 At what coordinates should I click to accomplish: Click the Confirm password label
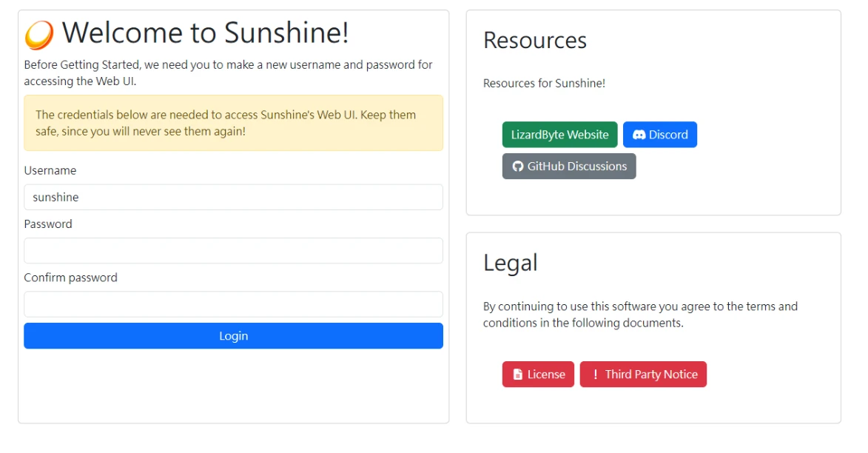pos(70,278)
